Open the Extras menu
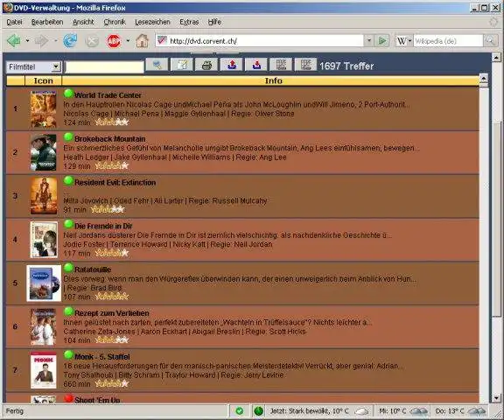The height and width of the screenshot is (420, 504). (x=189, y=22)
